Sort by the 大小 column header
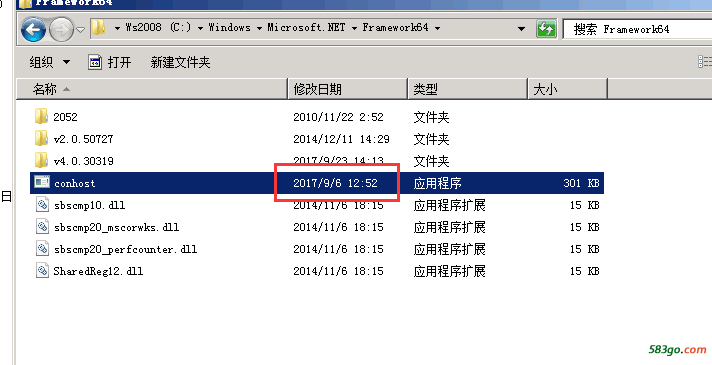 click(x=567, y=89)
